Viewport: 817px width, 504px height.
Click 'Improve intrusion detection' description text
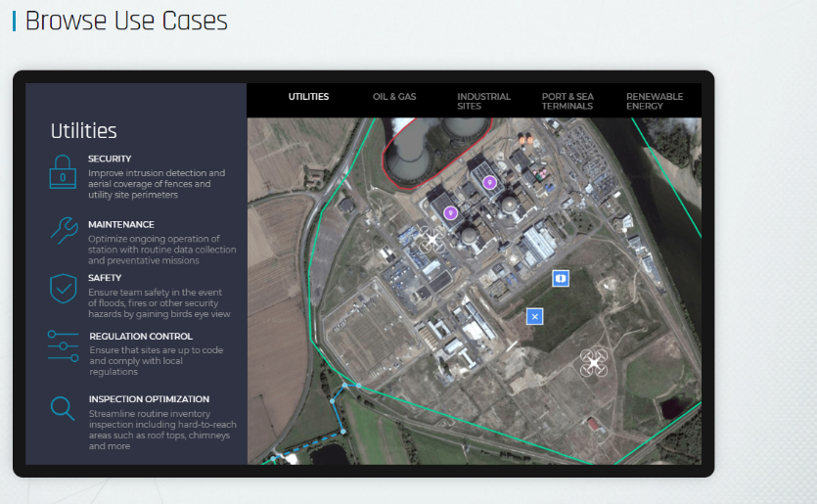point(157,184)
